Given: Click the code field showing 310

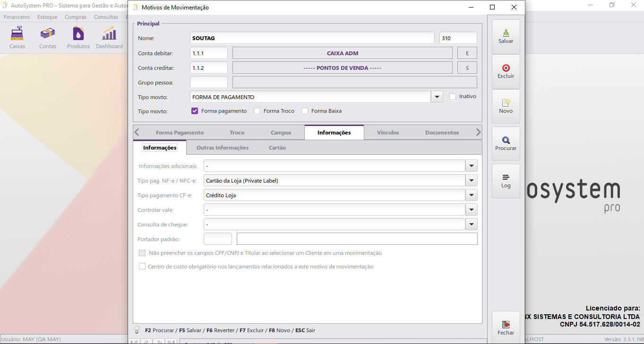Looking at the screenshot, I should [x=458, y=38].
